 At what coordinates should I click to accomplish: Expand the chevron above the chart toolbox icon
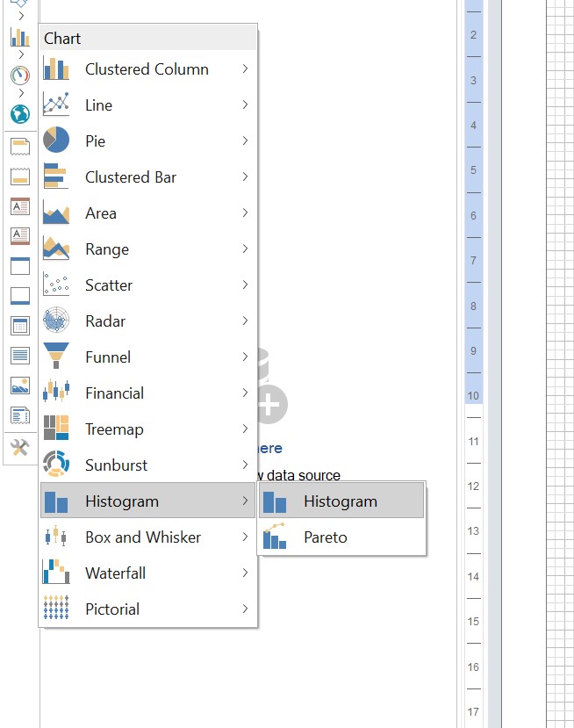point(21,16)
